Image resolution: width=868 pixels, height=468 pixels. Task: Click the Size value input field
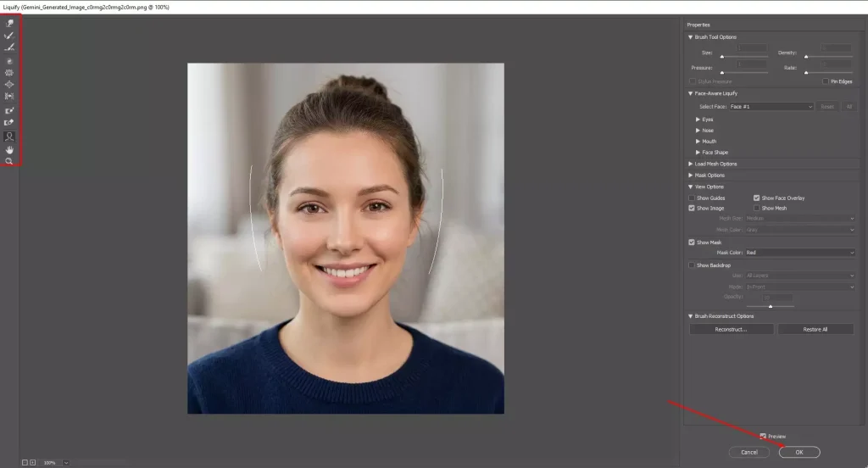pos(751,48)
